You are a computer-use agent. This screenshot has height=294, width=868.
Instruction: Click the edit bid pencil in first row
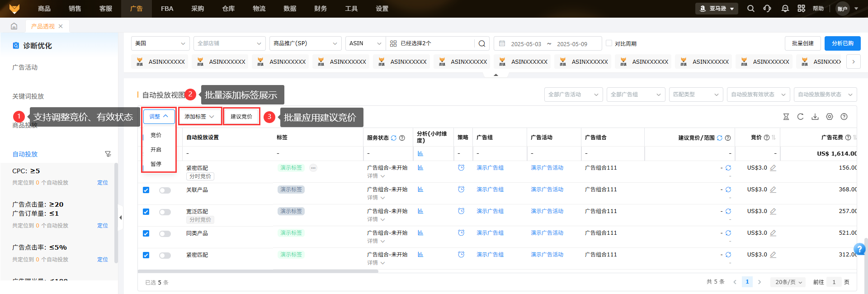click(x=773, y=168)
